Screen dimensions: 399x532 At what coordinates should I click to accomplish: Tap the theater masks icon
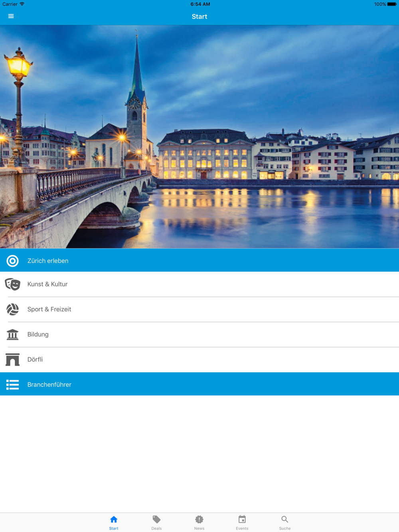pos(12,284)
